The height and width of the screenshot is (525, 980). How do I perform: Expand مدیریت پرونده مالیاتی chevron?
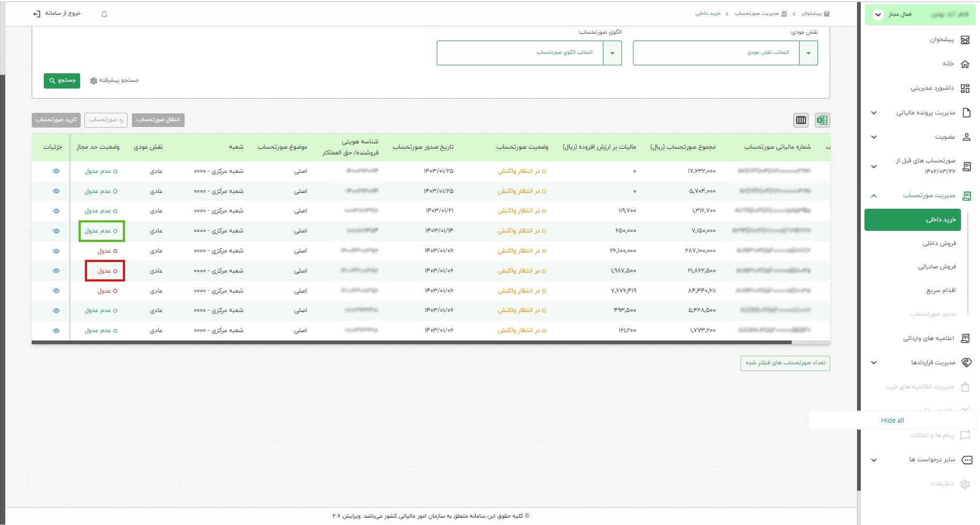tap(874, 113)
